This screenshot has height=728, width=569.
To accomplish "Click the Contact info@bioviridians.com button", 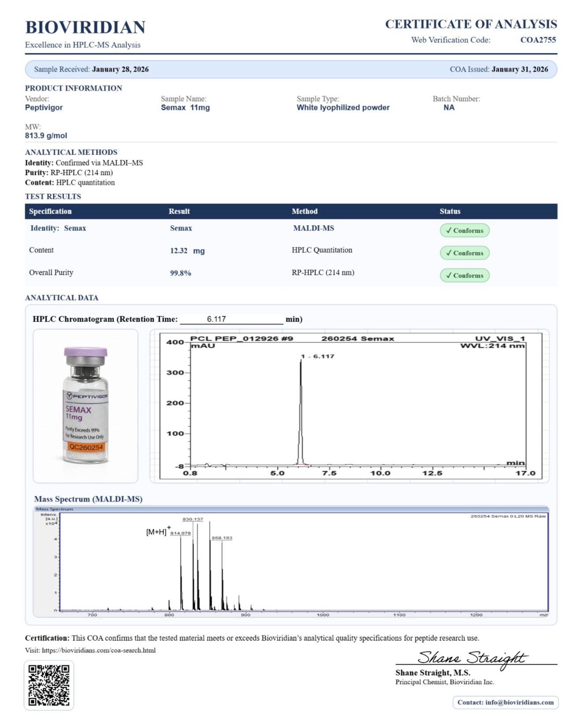I will [x=505, y=702].
